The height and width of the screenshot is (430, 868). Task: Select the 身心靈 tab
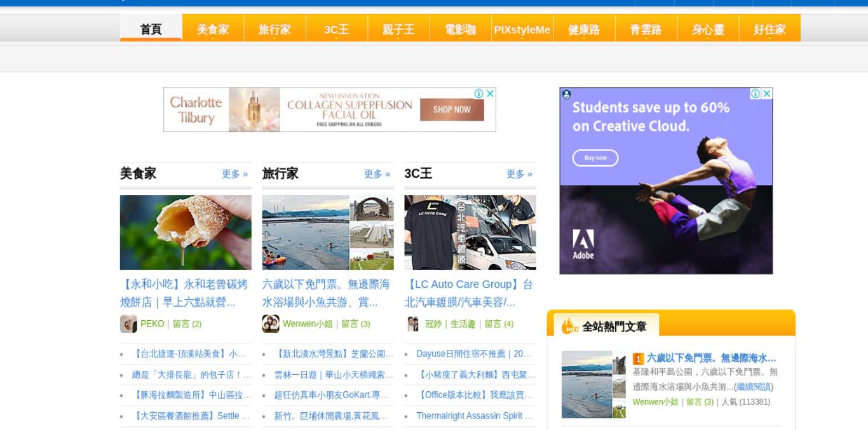coord(708,29)
